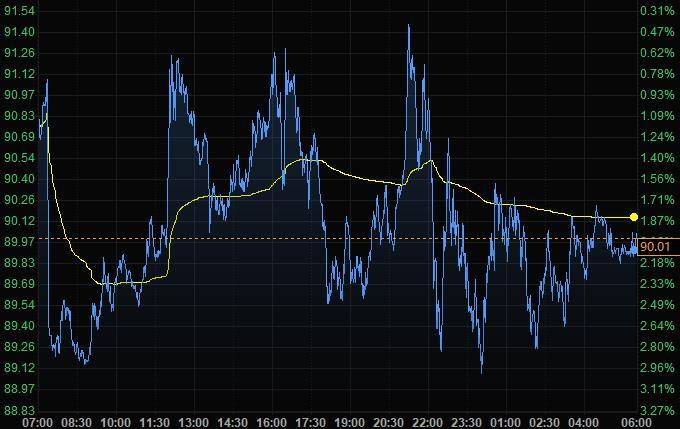
Task: Click the 16:00 time marker
Action: pos(271,422)
